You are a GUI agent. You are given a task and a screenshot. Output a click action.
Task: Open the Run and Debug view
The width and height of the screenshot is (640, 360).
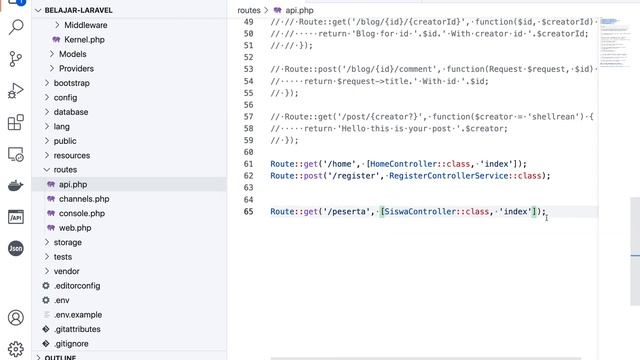(x=16, y=91)
